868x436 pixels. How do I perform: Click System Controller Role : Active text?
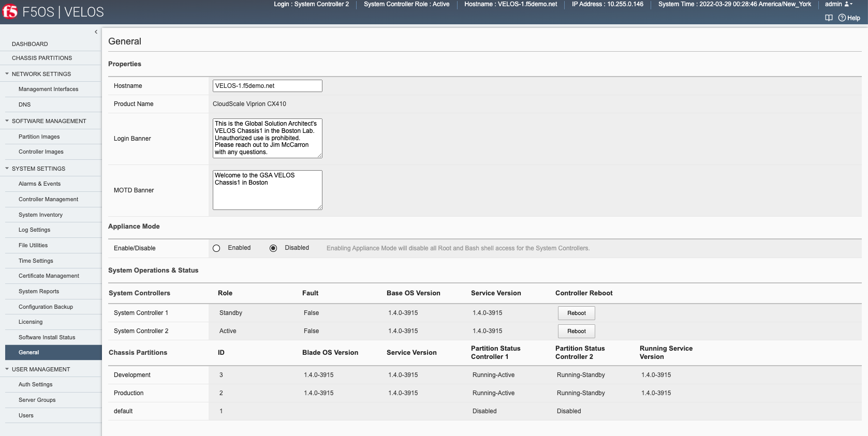point(406,4)
